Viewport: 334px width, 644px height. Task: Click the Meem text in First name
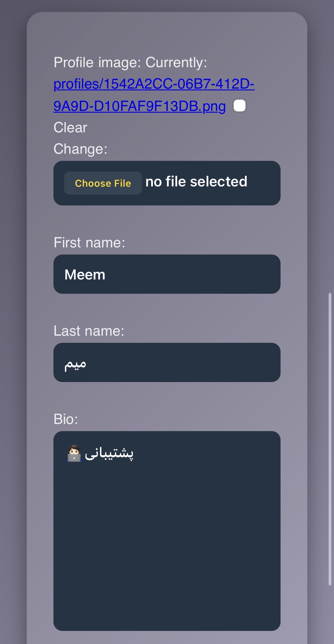point(85,274)
